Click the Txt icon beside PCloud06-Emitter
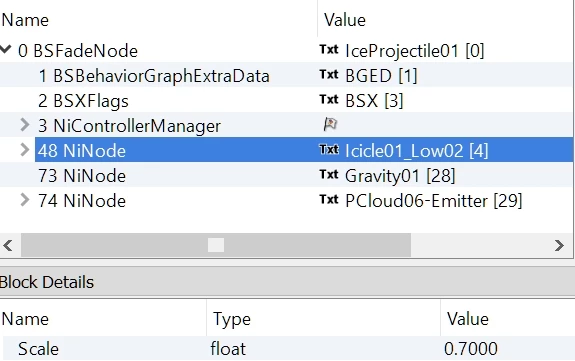The height and width of the screenshot is (361, 575). click(329, 199)
